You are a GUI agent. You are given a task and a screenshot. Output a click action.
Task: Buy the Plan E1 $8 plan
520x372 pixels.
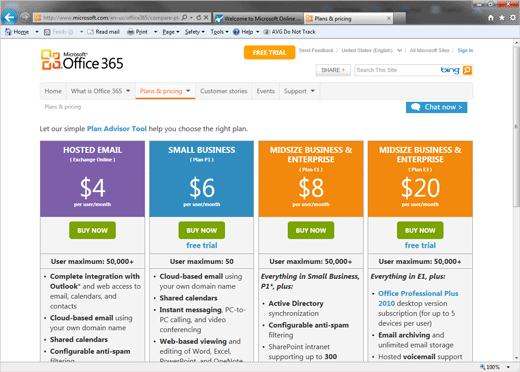pyautogui.click(x=311, y=230)
